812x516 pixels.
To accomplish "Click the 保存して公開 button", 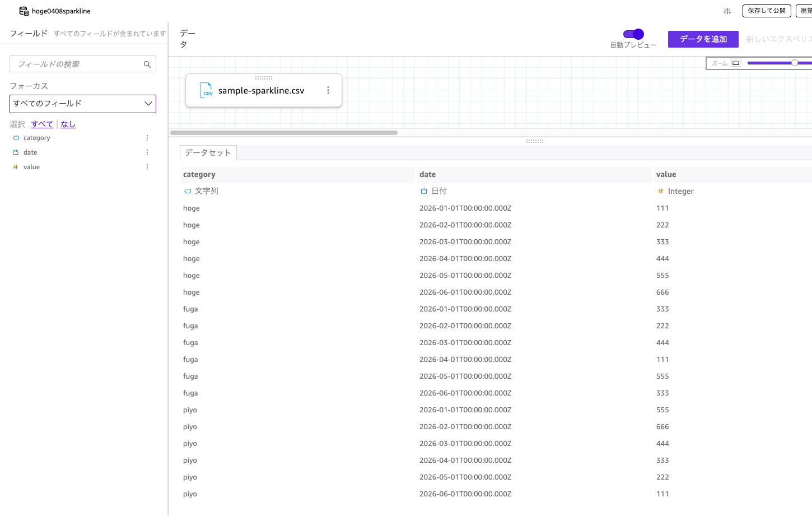I will [x=766, y=11].
